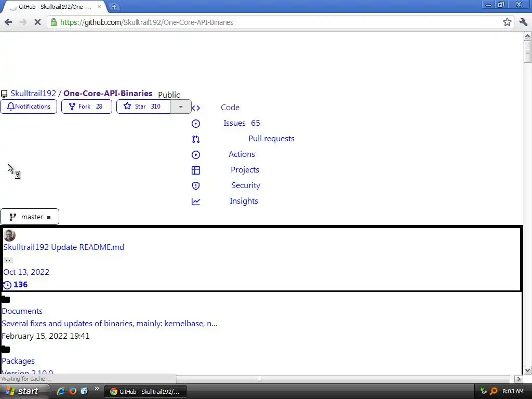Open the One-Core-API-Binaries repository link
532x399 pixels.
[108, 94]
